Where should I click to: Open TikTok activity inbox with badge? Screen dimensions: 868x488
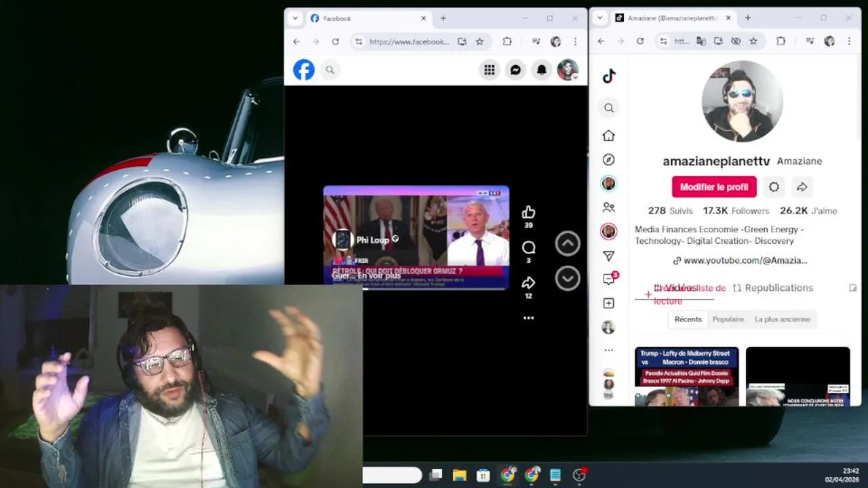tap(609, 279)
